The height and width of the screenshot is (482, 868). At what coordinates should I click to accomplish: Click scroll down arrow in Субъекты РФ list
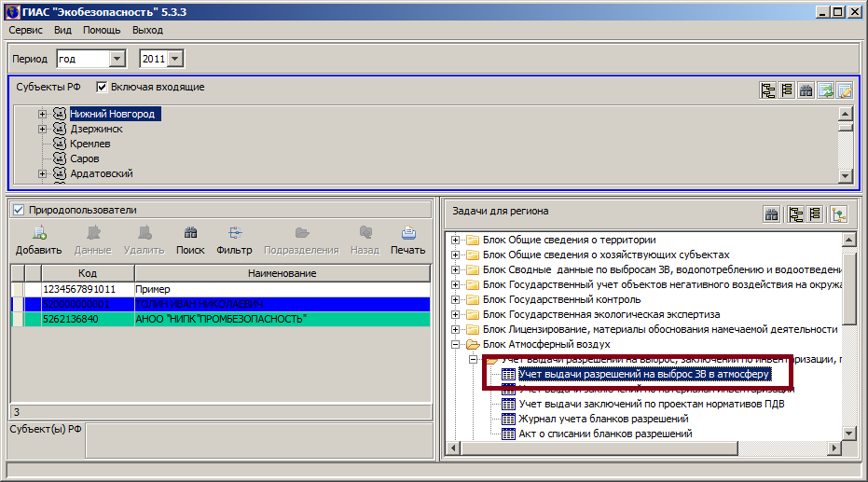(845, 175)
